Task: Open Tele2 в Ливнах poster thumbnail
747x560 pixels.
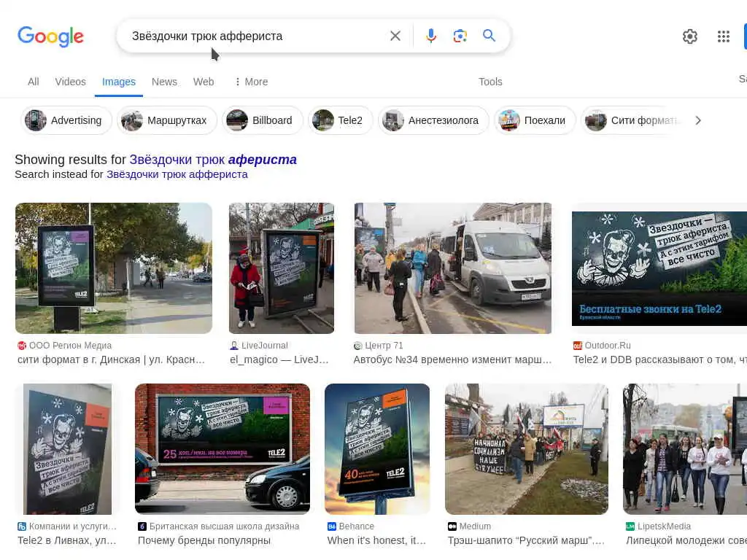Action: (68, 448)
